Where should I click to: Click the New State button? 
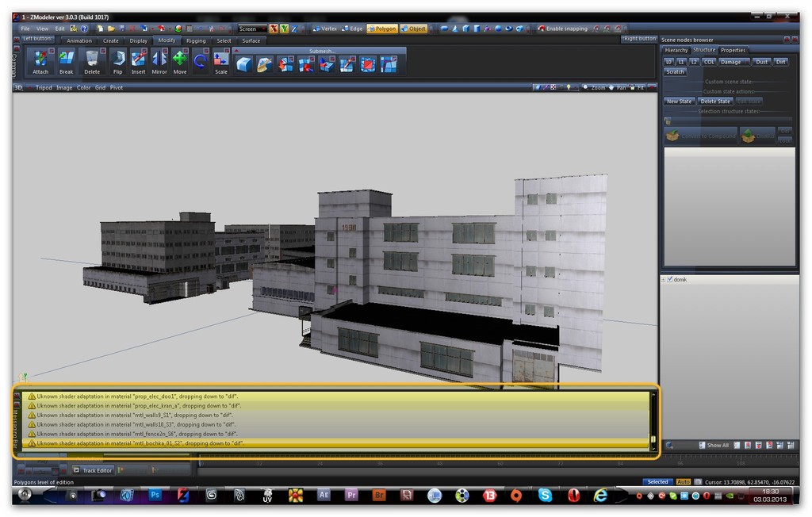679,101
